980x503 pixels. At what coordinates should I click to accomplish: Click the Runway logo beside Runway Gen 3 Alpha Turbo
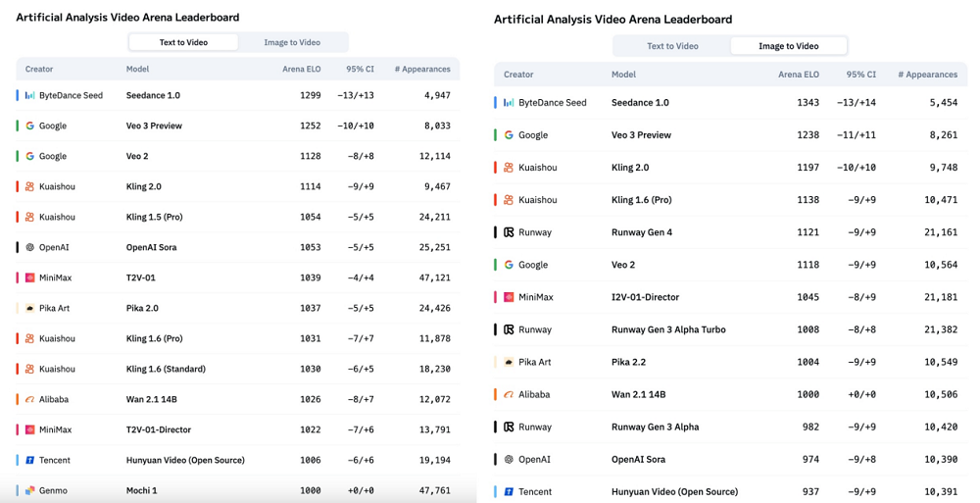[x=509, y=329]
